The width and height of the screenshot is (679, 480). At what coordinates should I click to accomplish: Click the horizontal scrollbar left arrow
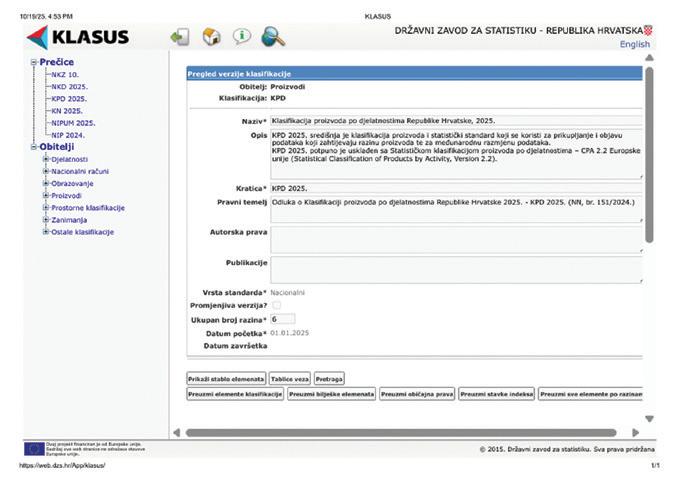point(176,432)
